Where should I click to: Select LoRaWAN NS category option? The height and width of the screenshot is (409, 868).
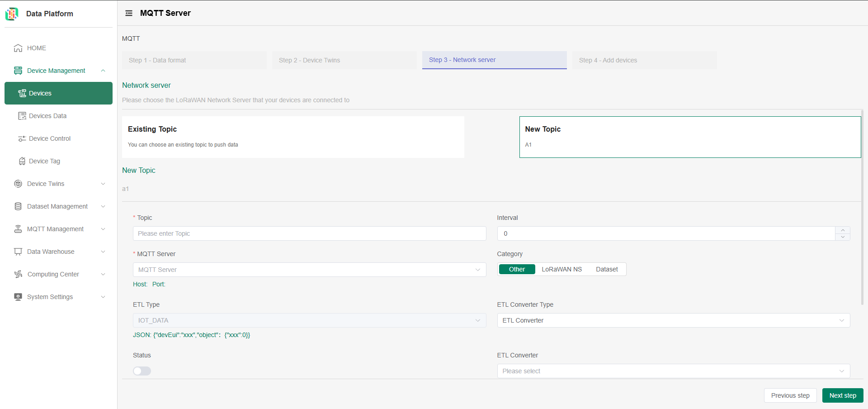coord(561,269)
